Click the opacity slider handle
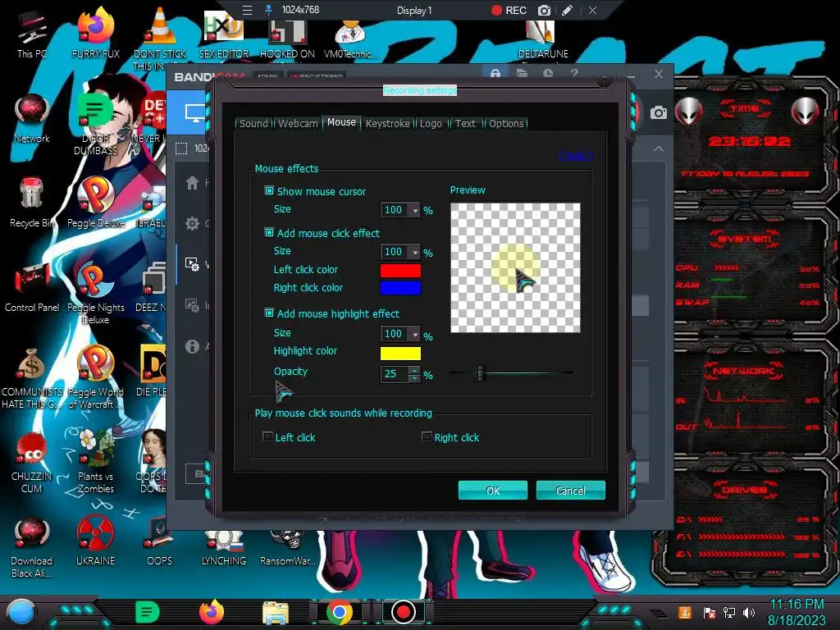The height and width of the screenshot is (630, 840). tap(481, 373)
